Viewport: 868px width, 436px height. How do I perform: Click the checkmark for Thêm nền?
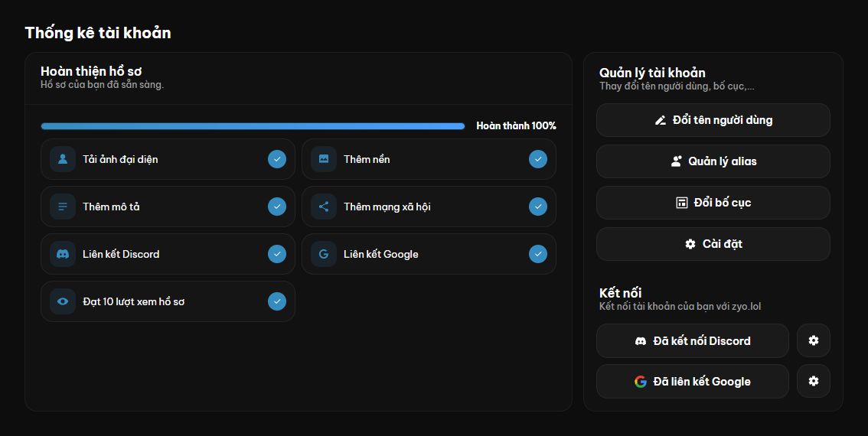(x=538, y=159)
